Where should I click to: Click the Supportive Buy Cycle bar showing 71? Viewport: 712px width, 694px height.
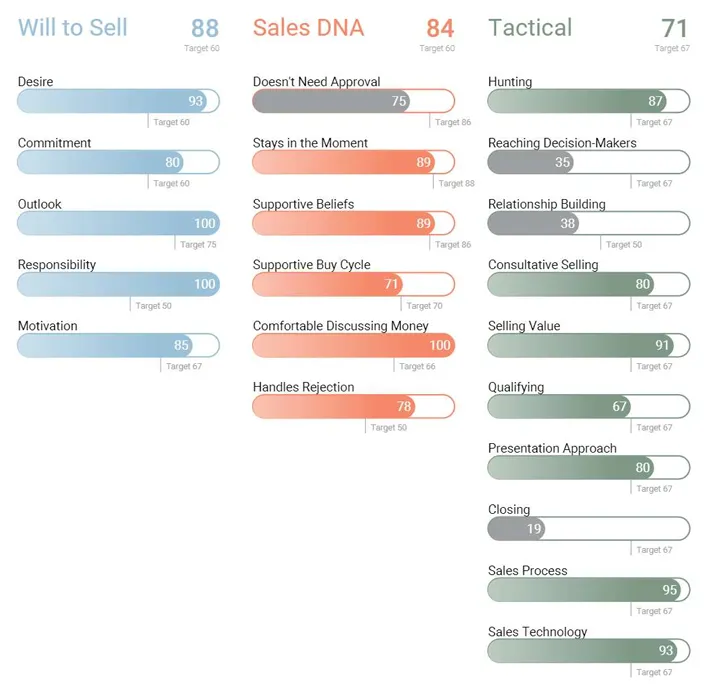[x=353, y=284]
